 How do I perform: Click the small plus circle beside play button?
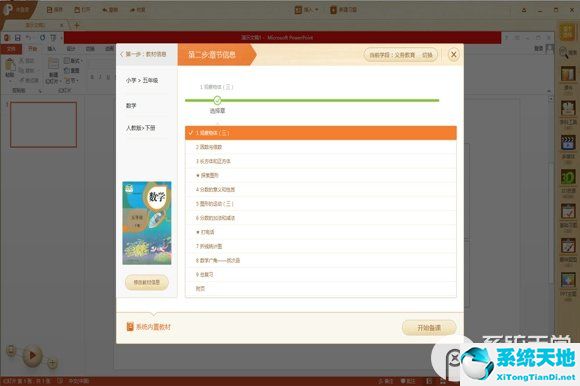pyautogui.click(x=53, y=363)
